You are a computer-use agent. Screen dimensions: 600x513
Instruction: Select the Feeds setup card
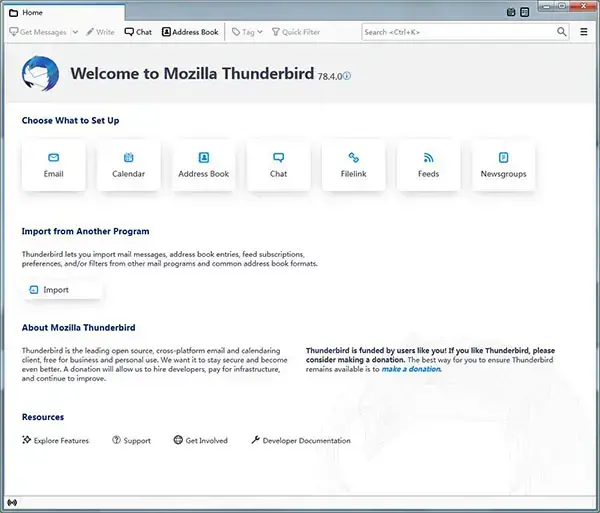point(429,165)
